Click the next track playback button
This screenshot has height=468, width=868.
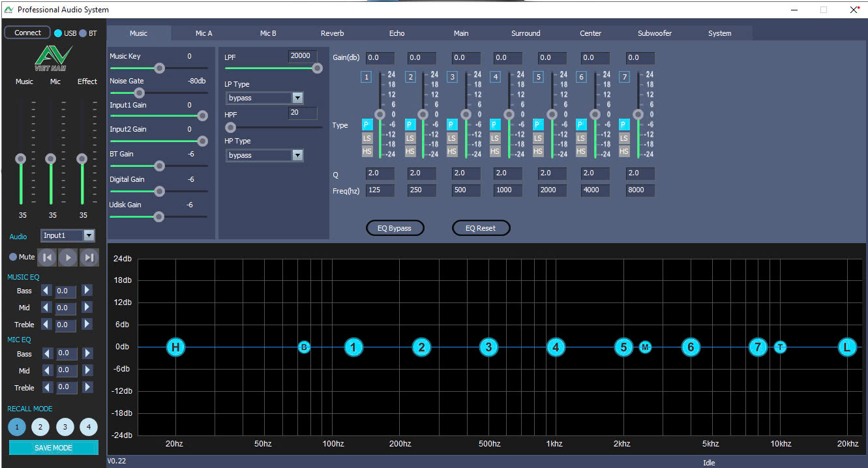point(89,257)
